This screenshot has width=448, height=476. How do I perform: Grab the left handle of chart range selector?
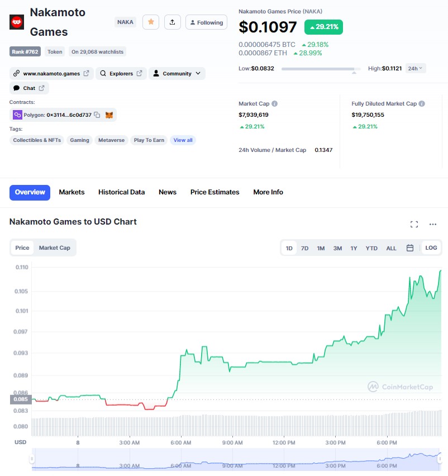[x=32, y=459]
